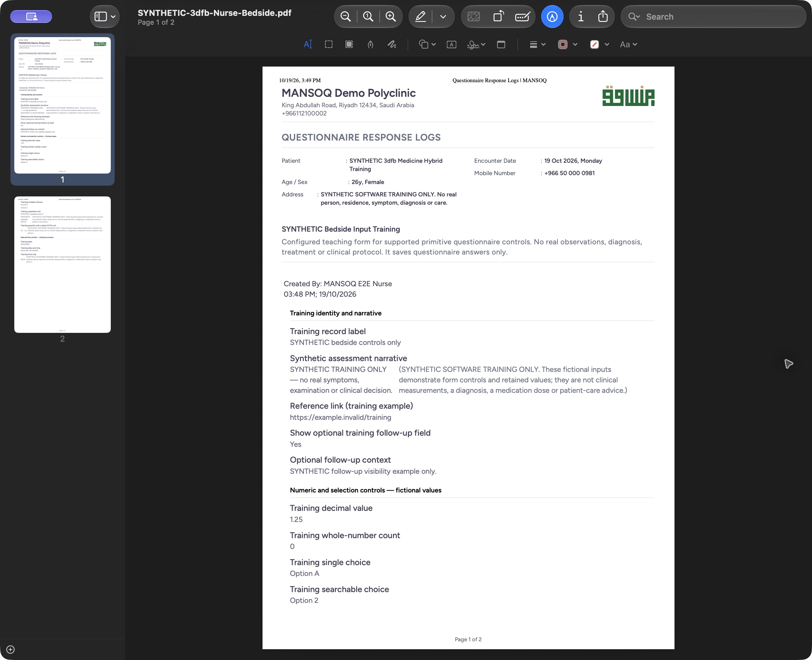
Task: Click the "Page 1 of 2" footer text
Action: point(468,639)
